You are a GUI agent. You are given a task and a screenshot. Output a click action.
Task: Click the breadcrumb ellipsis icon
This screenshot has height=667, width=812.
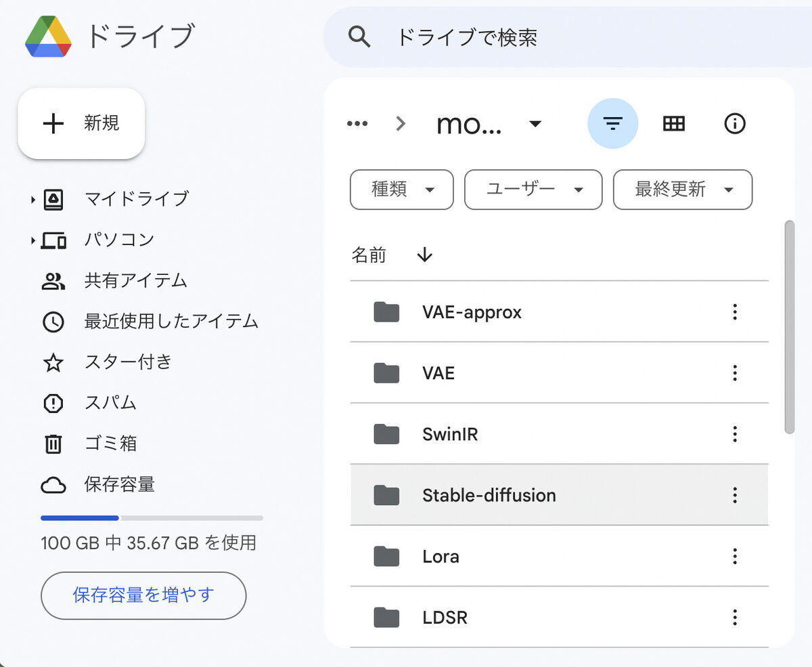click(x=357, y=123)
